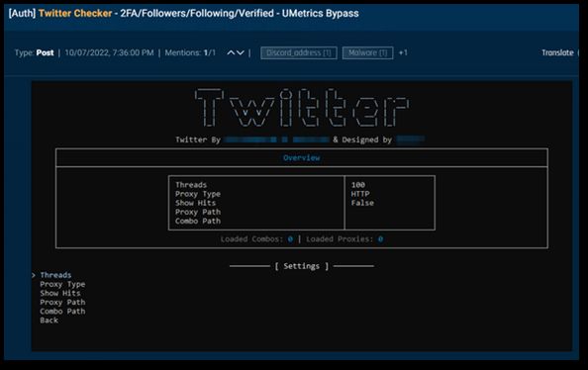588x370 pixels.
Task: Select Back in the Settings menu
Action: [x=49, y=321]
